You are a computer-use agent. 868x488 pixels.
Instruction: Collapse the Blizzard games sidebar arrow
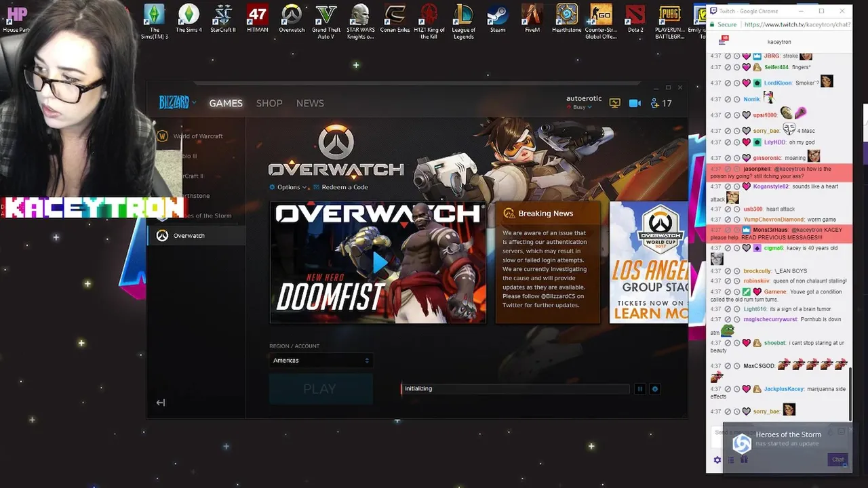click(161, 403)
